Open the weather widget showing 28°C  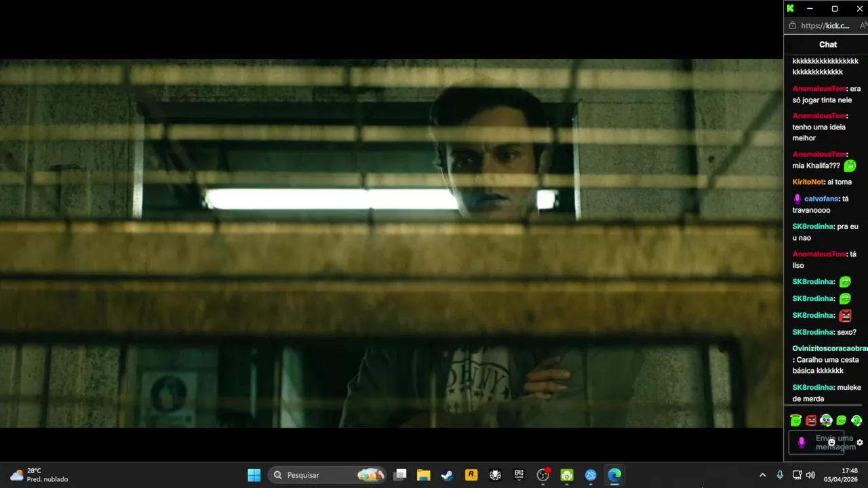pyautogui.click(x=39, y=475)
